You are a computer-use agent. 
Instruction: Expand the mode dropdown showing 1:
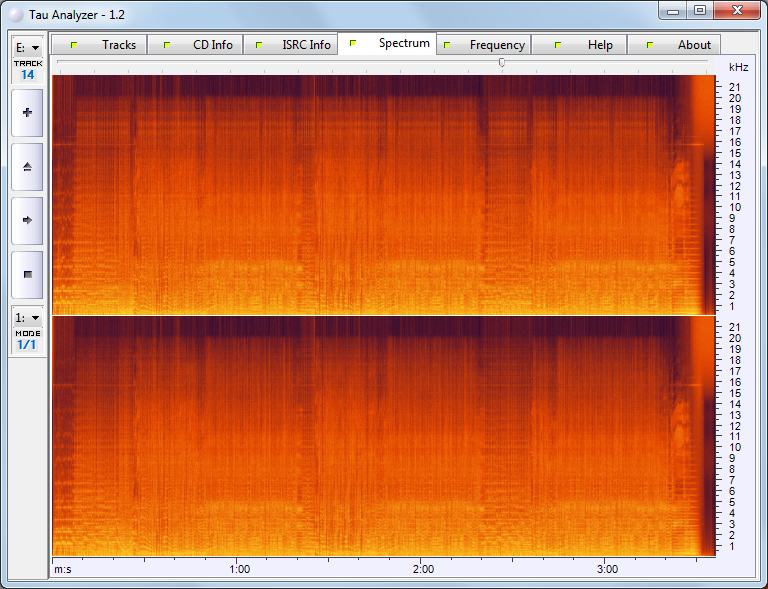tap(27, 317)
